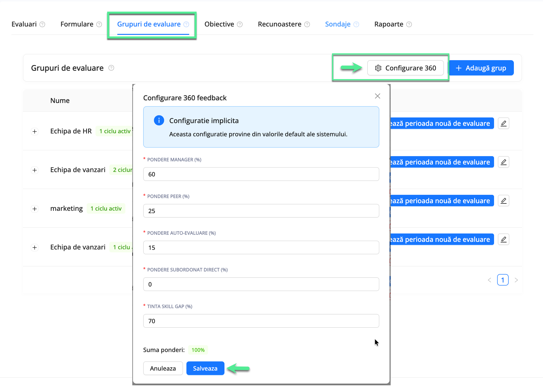The width and height of the screenshot is (543, 392).
Task: Focus the Tinta Skill Gap (%) field
Action: point(261,321)
